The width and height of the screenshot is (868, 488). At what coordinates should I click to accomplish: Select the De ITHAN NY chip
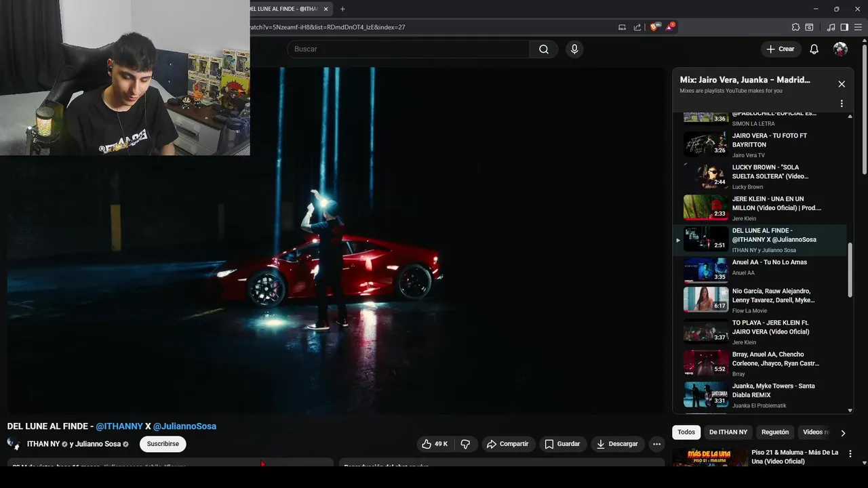728,432
